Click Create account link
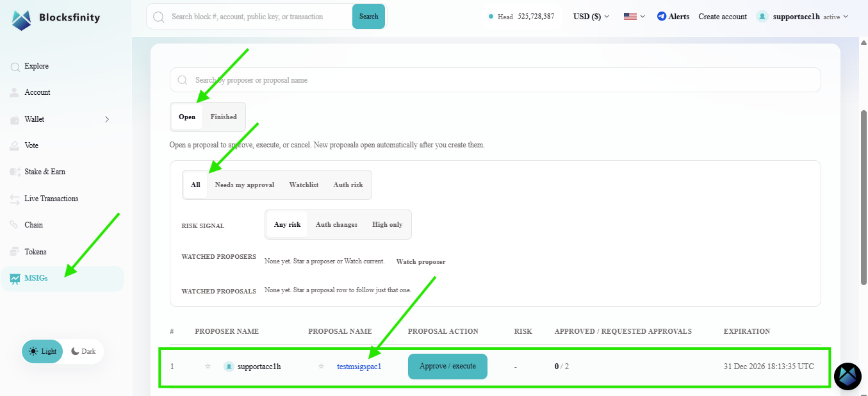The height and width of the screenshot is (396, 868). tap(723, 17)
